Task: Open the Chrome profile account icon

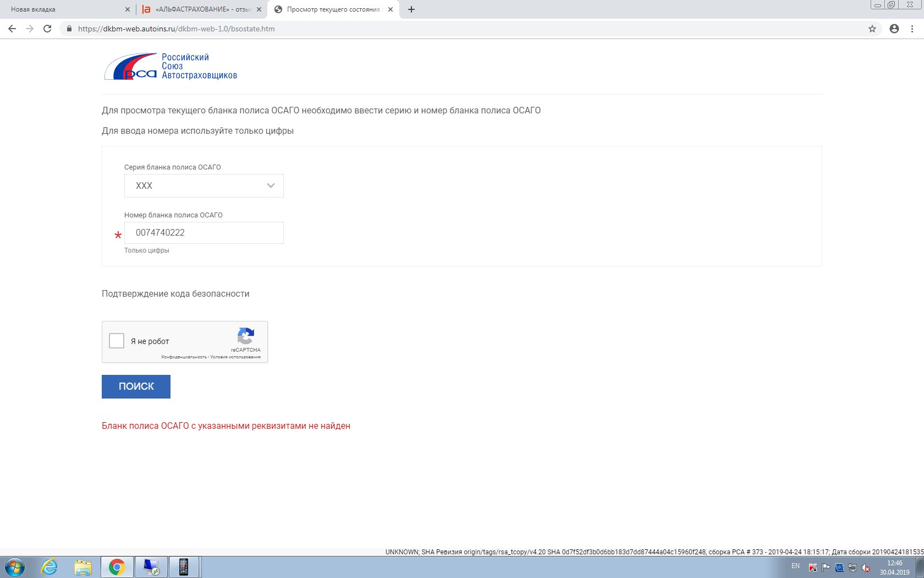Action: tap(894, 29)
